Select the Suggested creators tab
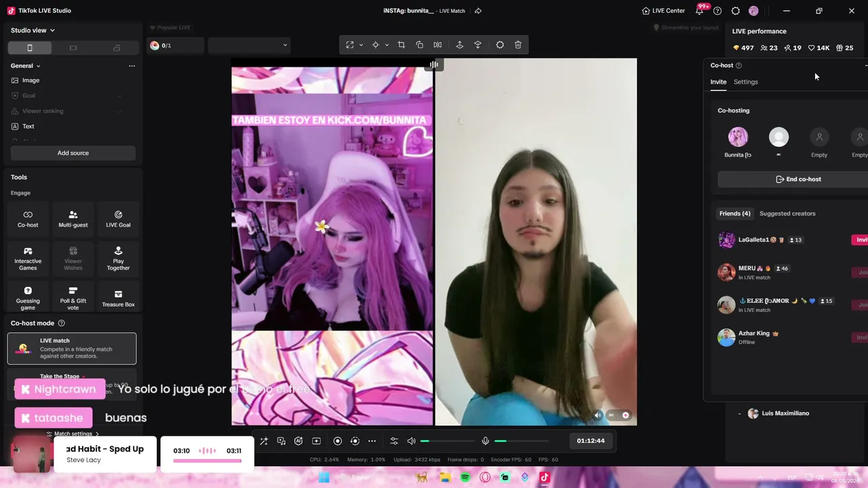 coord(787,213)
